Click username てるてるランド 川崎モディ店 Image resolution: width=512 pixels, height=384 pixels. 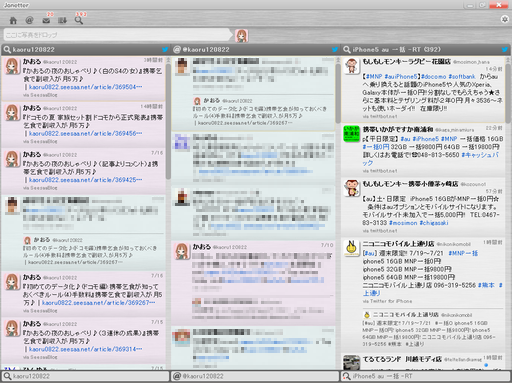click(x=402, y=359)
